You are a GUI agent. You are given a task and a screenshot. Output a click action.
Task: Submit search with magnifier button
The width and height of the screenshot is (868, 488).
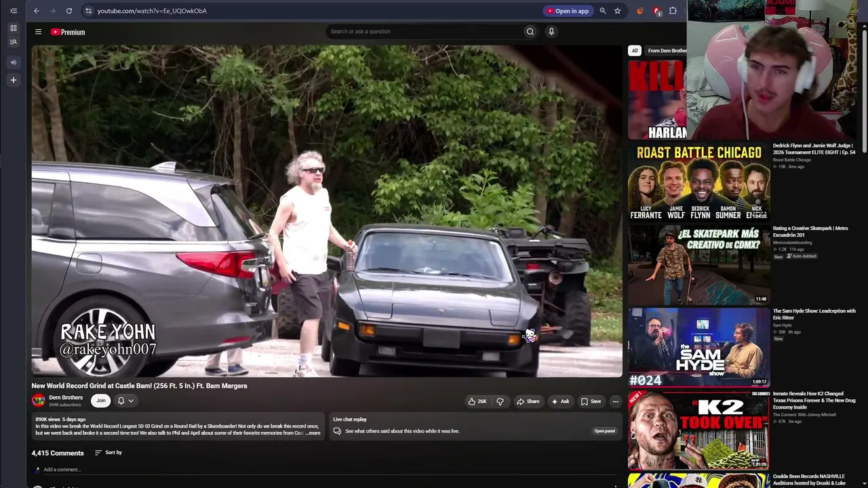(530, 31)
